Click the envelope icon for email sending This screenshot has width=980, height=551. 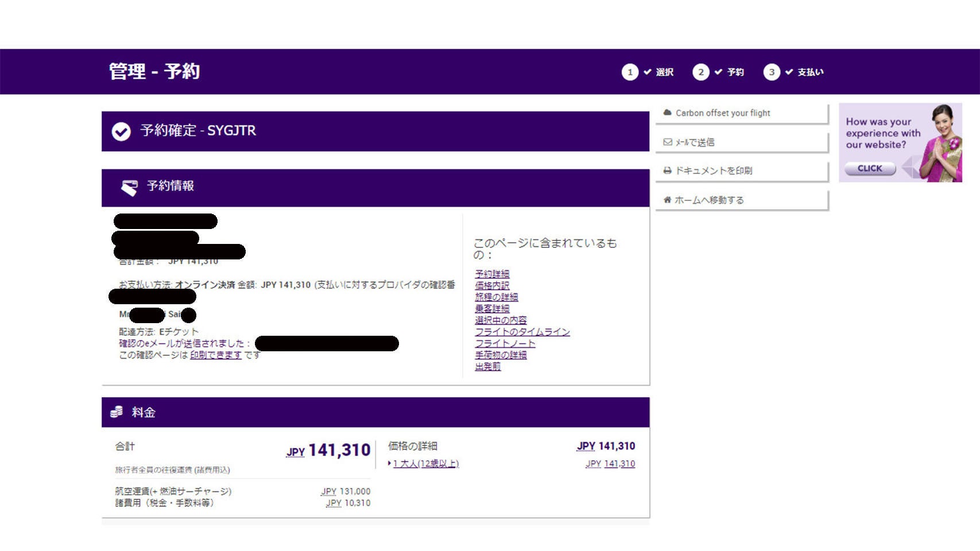click(x=667, y=142)
